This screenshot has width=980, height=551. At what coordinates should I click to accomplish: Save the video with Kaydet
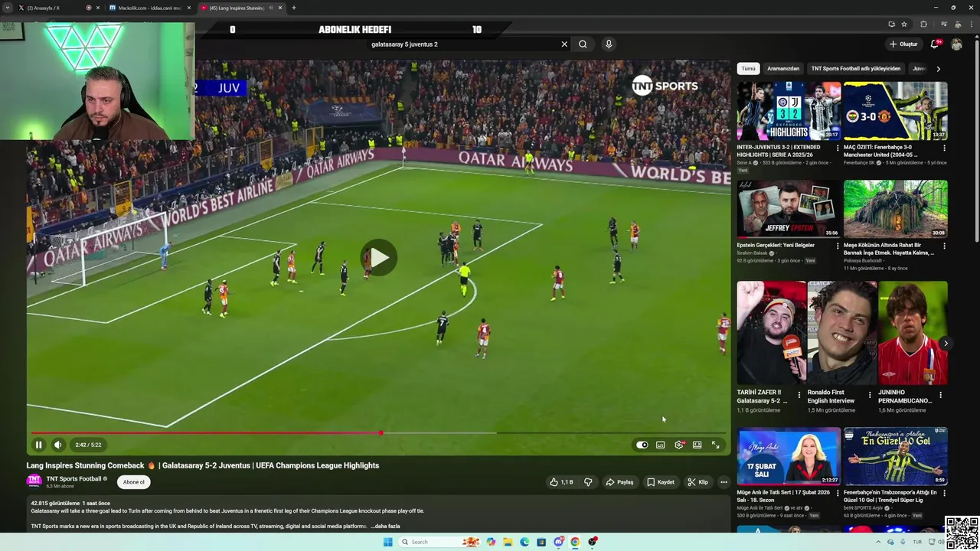point(661,482)
